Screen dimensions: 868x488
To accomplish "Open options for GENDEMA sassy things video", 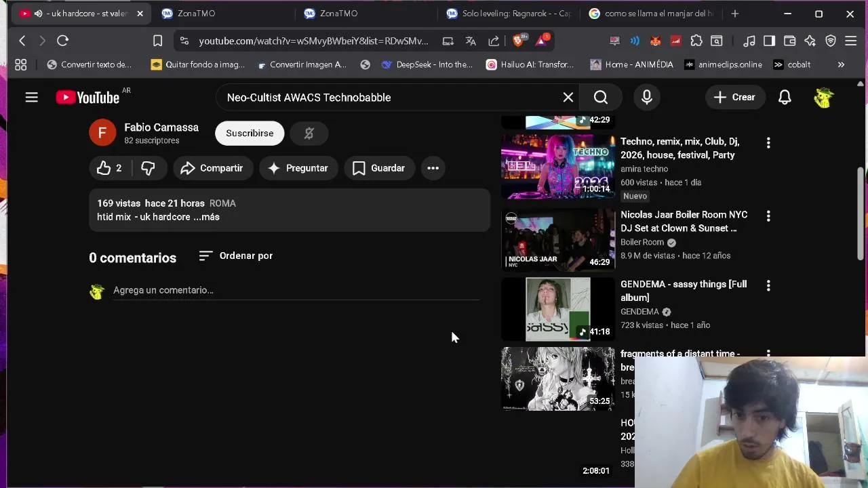I will [x=768, y=286].
